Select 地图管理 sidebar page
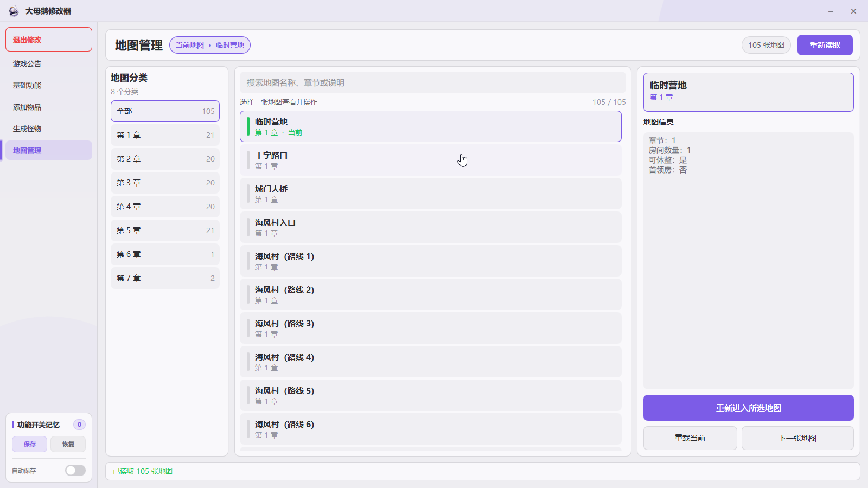Screen dimensions: 868x488 (49, 150)
